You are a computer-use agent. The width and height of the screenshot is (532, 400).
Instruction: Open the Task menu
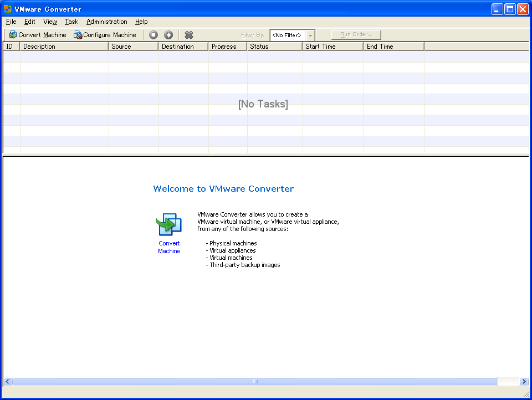(71, 22)
